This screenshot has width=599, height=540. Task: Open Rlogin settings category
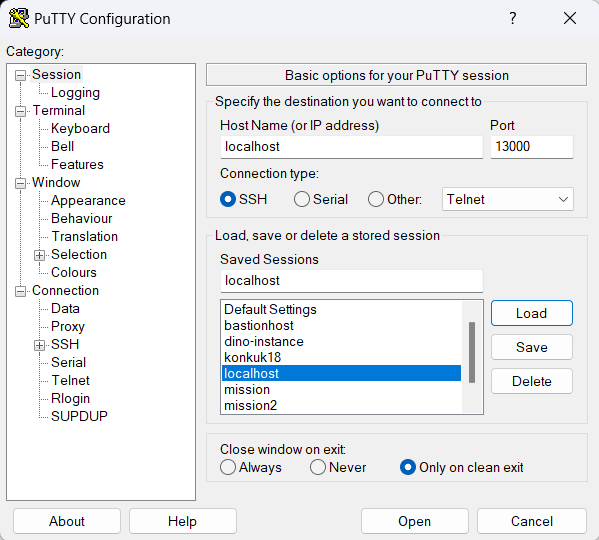click(x=70, y=398)
